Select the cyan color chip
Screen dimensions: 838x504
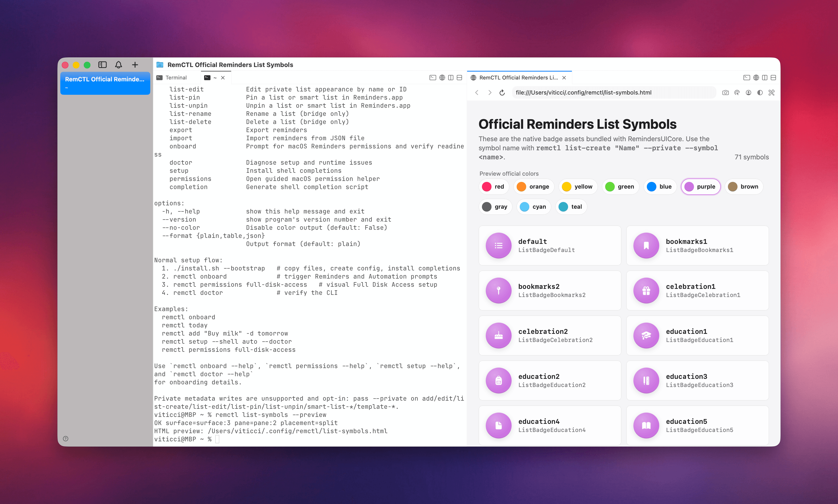[x=533, y=207]
